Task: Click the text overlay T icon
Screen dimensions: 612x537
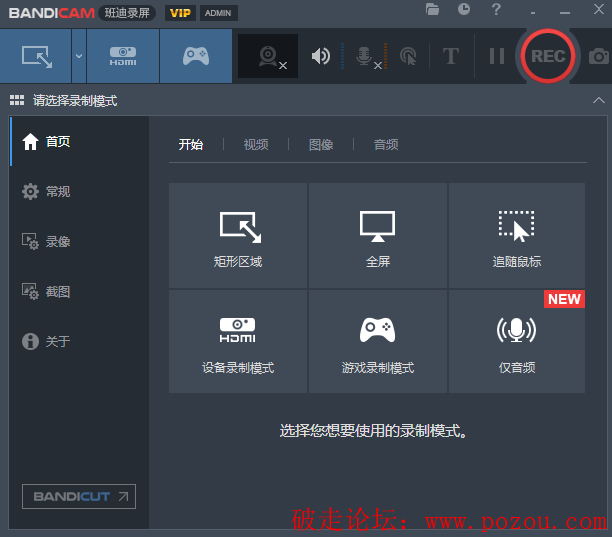Action: pyautogui.click(x=450, y=56)
